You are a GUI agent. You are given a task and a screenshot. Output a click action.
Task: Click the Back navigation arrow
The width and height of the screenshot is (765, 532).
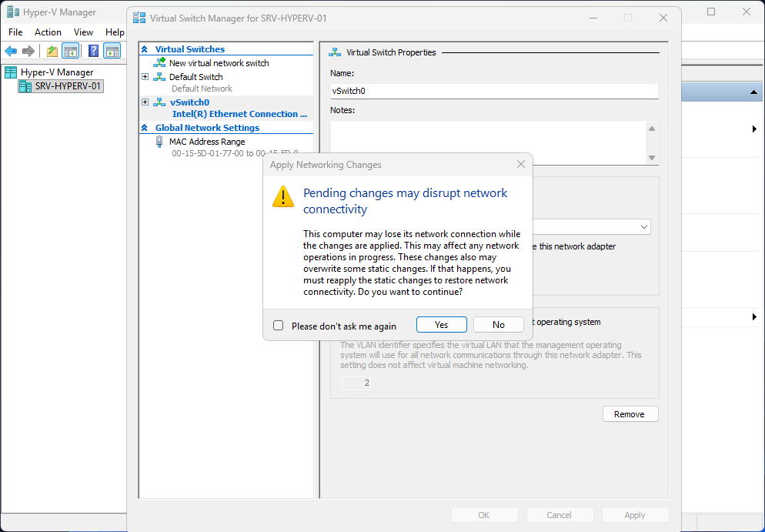click(10, 51)
